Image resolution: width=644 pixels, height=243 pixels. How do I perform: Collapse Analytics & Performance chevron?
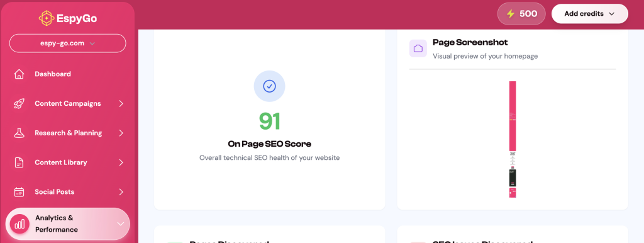121,224
